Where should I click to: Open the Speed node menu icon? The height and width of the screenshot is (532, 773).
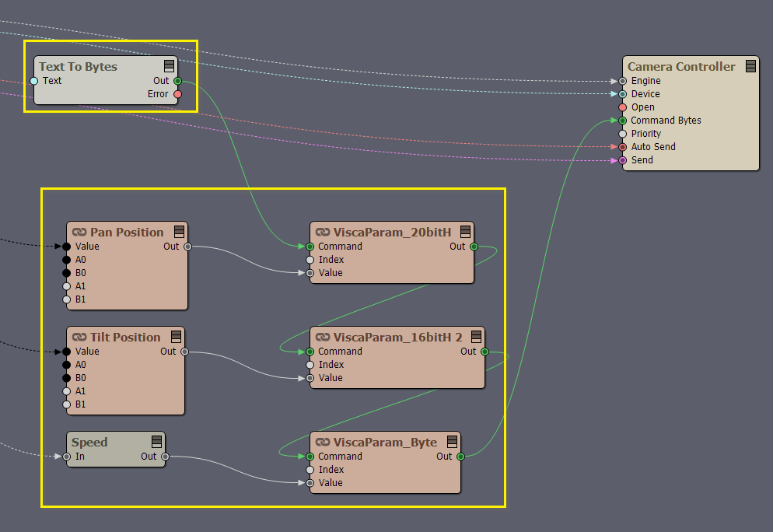tap(157, 442)
